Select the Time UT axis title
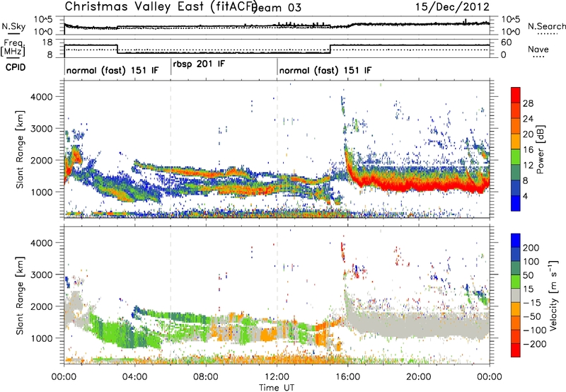This screenshot has width=566, height=392. pos(277,387)
